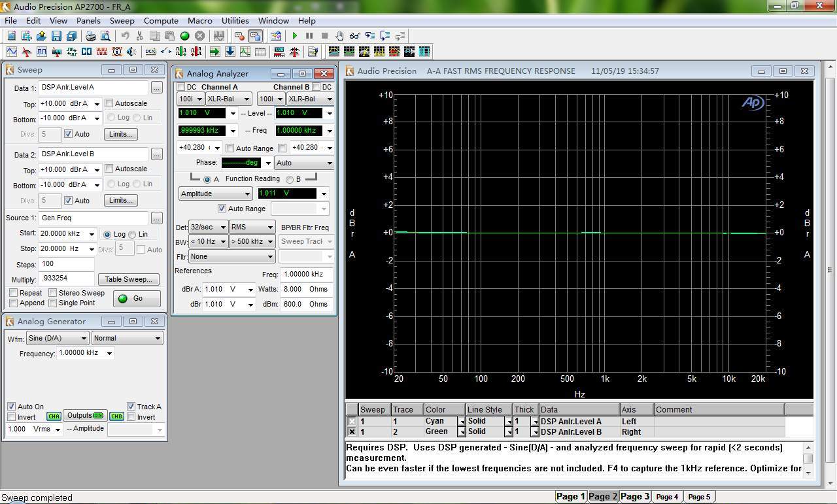The width and height of the screenshot is (837, 504).
Task: Click the Print Preview toolbar icon
Action: click(x=105, y=36)
